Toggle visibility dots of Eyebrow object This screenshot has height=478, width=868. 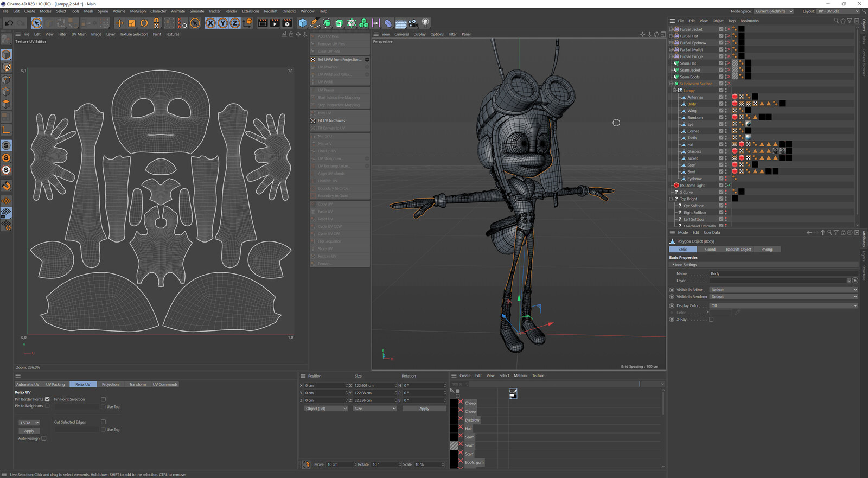(x=726, y=179)
